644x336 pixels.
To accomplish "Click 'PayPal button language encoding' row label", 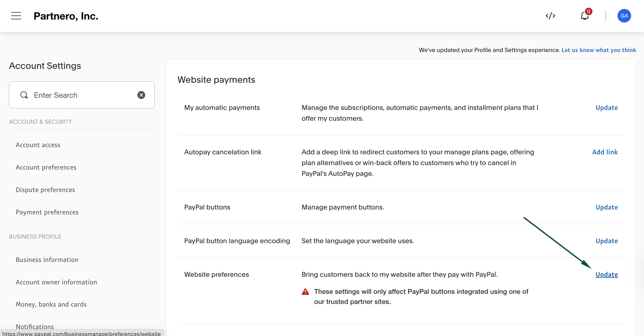I will (x=237, y=241).
